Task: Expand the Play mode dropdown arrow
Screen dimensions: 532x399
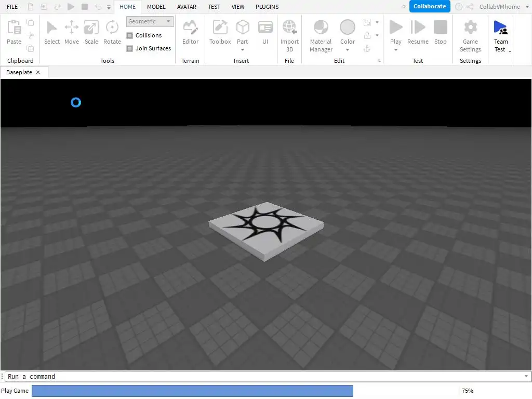Action: click(395, 50)
